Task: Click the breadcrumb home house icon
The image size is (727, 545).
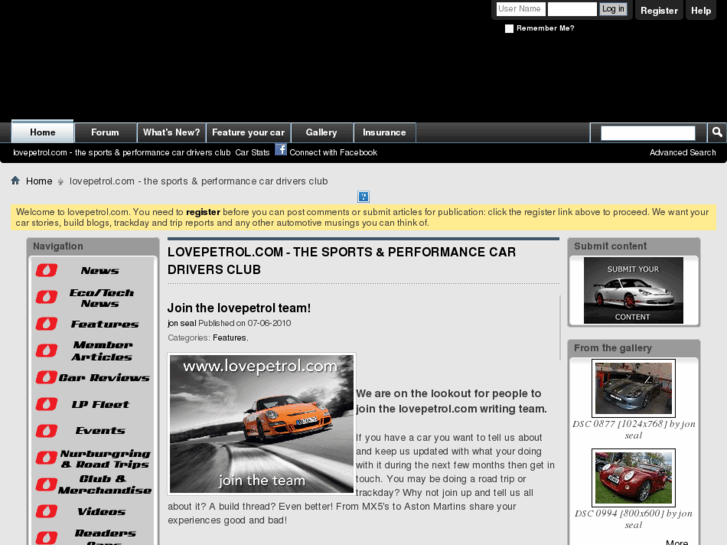Action: click(x=15, y=180)
